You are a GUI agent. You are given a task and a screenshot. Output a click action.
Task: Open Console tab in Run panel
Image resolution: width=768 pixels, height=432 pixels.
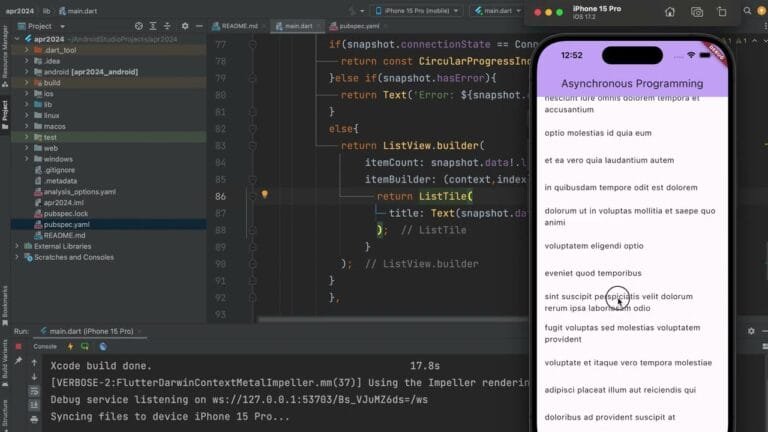45,347
